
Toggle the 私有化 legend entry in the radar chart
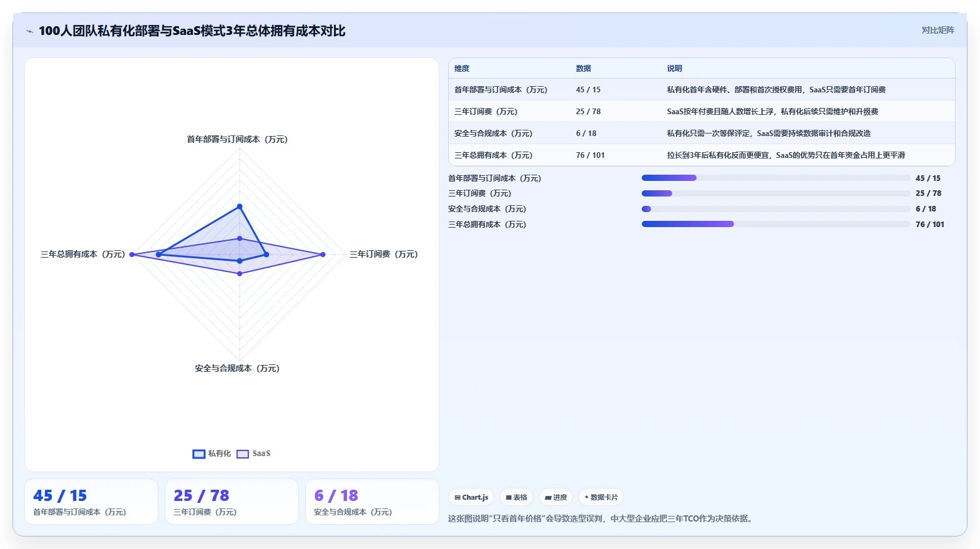[212, 454]
